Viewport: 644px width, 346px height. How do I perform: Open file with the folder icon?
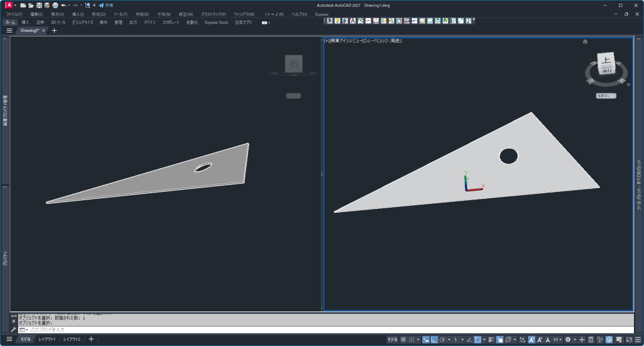31,5
